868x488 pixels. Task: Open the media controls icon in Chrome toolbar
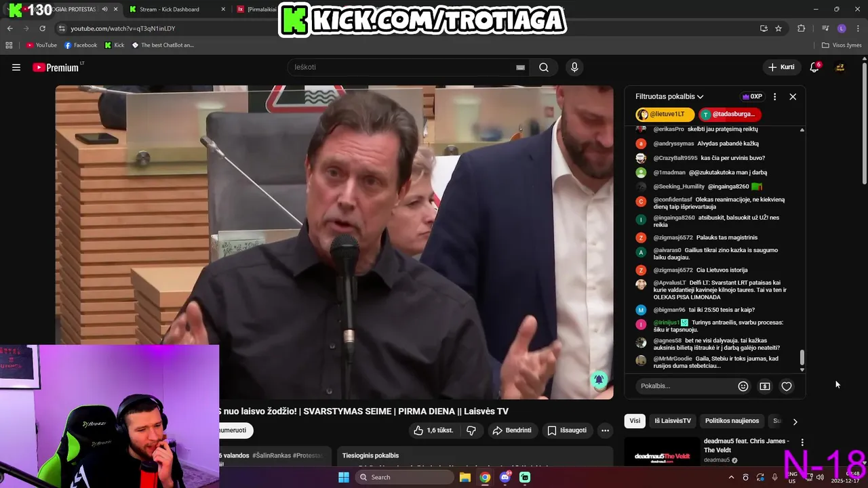coord(825,28)
